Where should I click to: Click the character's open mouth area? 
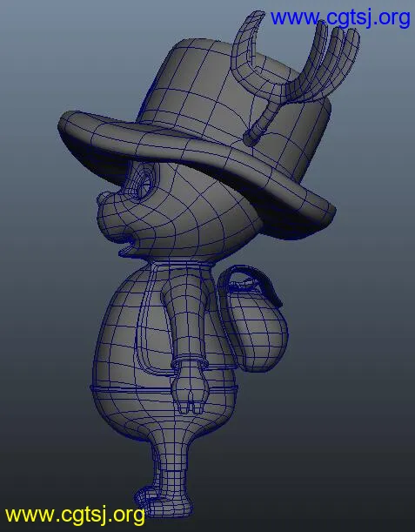(128, 245)
